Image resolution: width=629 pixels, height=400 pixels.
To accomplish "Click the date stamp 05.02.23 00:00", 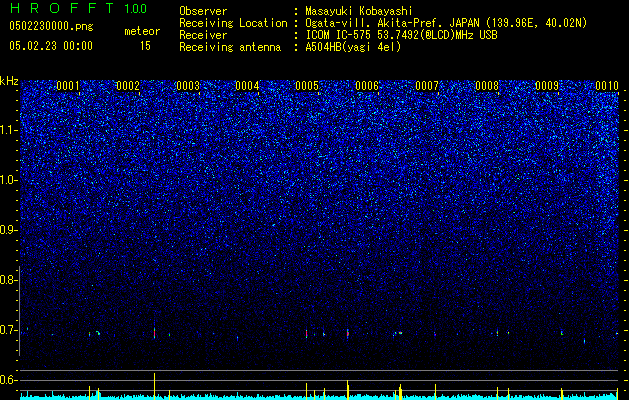I will [51, 46].
